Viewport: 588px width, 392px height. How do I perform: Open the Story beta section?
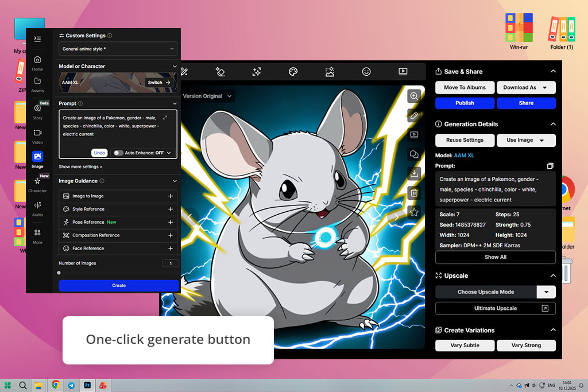pos(37,111)
